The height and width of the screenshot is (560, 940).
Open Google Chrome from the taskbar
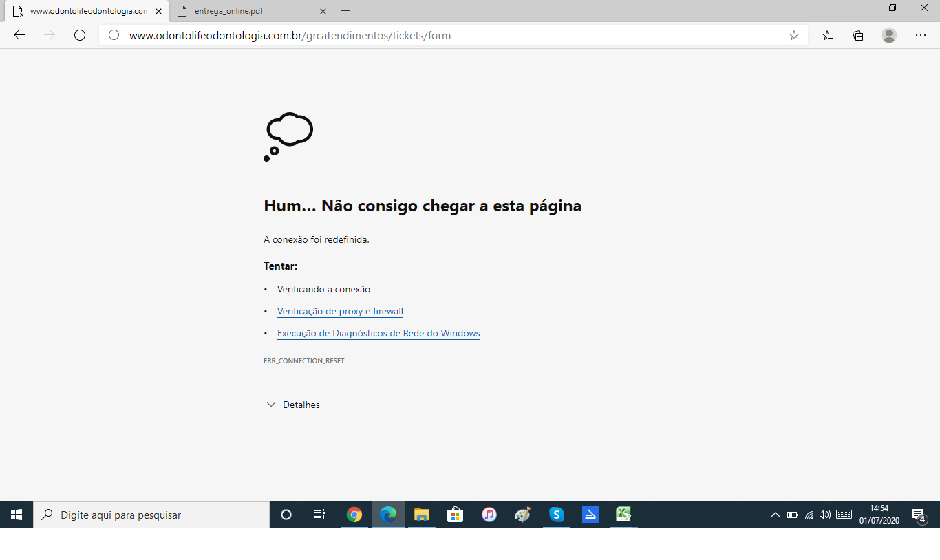(354, 515)
